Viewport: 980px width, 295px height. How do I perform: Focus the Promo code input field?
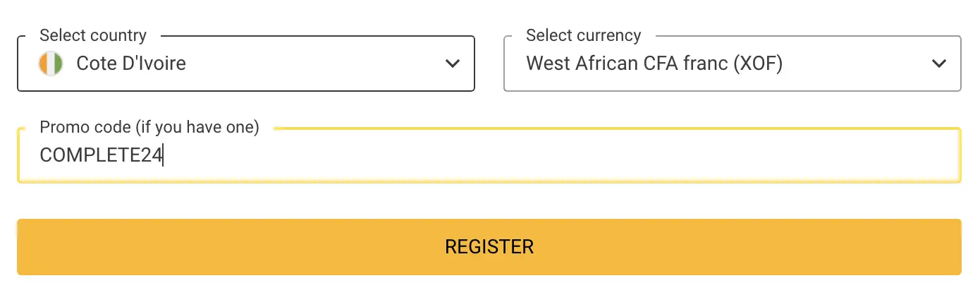(x=489, y=155)
